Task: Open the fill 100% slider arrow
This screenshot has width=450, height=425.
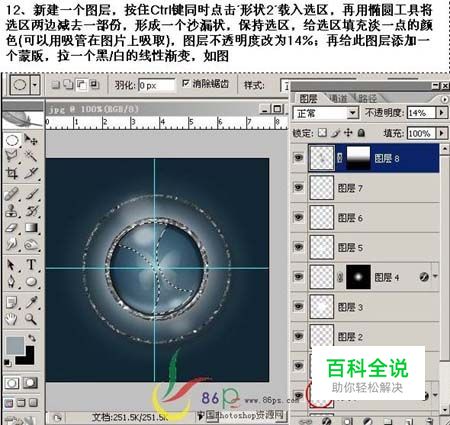Action: 442,133
